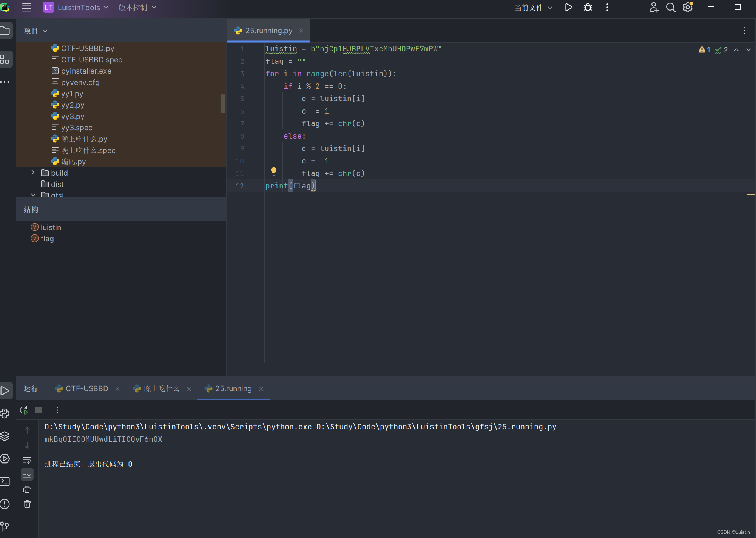This screenshot has height=538, width=756.
Task: Toggle the Project tool window folder icon
Action: (6, 31)
